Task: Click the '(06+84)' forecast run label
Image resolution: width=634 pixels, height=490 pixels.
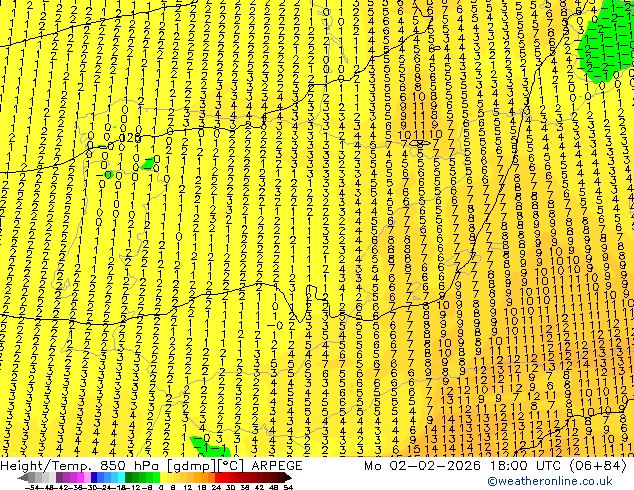Action: [x=598, y=466]
